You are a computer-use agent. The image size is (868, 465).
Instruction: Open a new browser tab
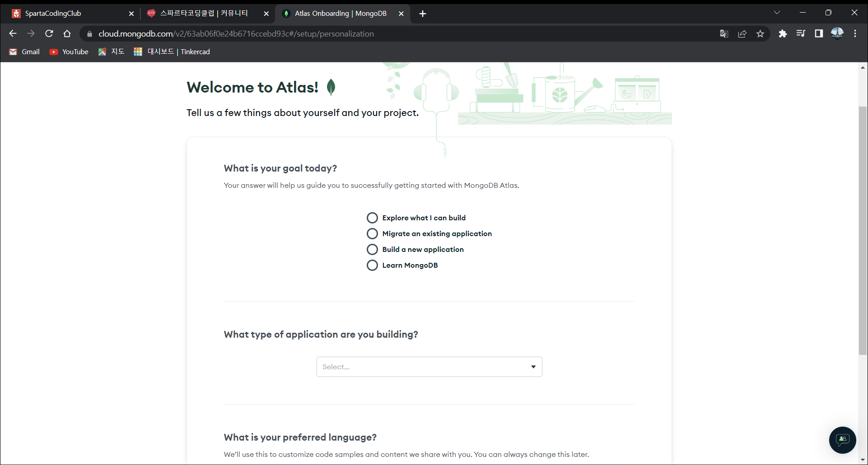coord(423,14)
